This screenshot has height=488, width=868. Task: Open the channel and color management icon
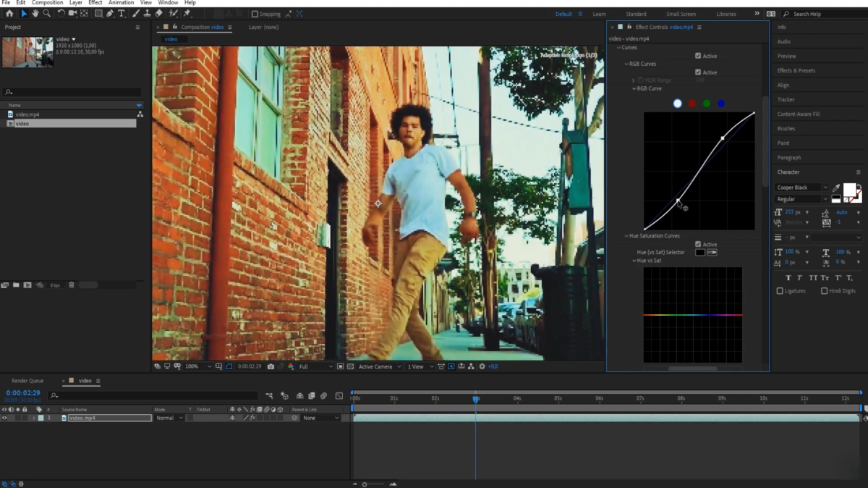click(291, 366)
